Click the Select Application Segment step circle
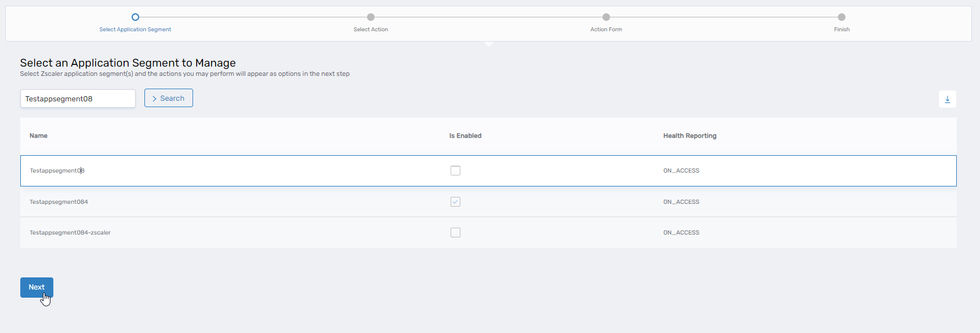This screenshot has height=333, width=980. tap(135, 17)
